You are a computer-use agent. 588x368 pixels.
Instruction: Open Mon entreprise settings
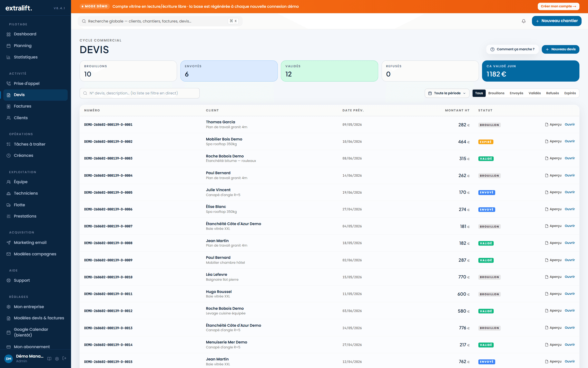36,307
